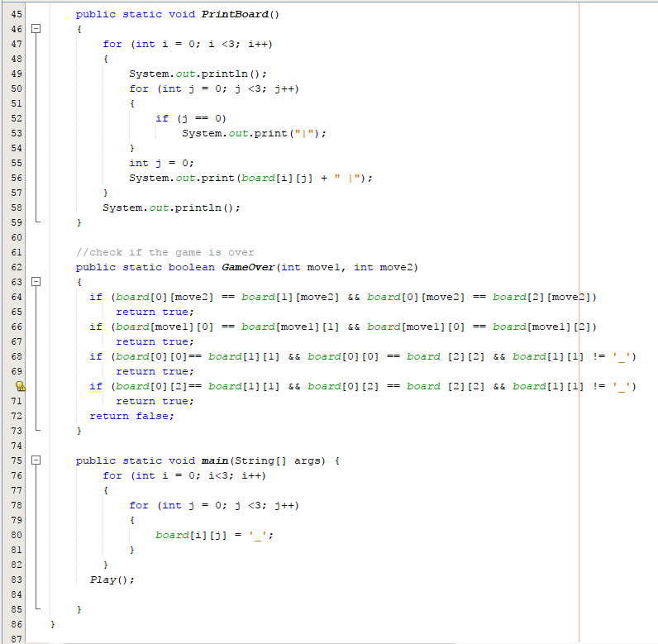Screen dimensions: 658x644
Task: Click 'int move2' parameter in GameOver
Action: [x=383, y=267]
